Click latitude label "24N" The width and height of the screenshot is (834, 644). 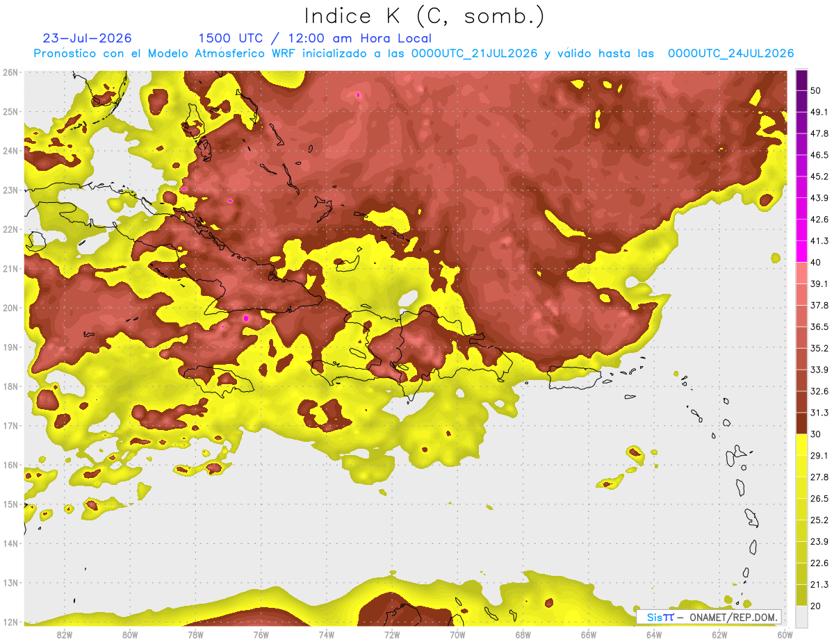coord(10,151)
